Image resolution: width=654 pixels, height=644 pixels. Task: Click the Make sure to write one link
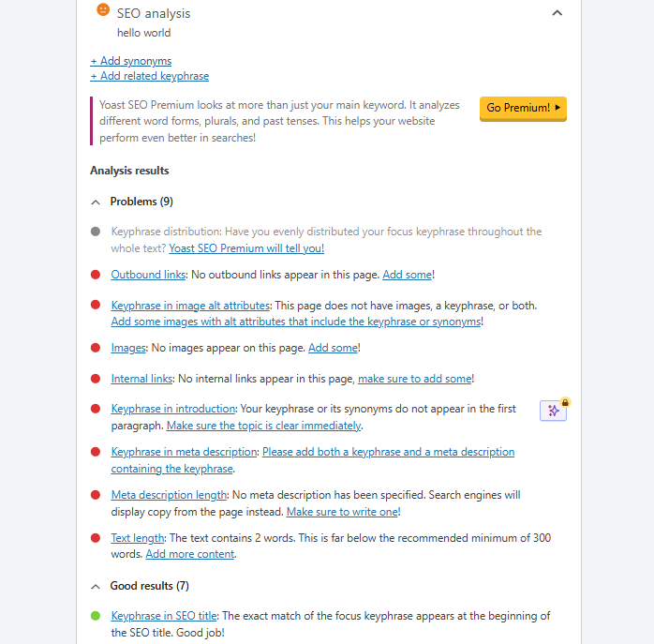(343, 512)
